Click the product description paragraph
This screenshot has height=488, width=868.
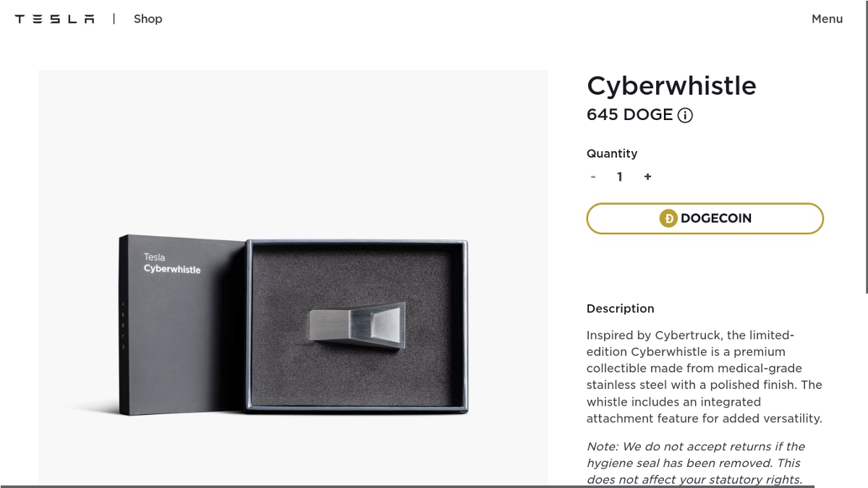(x=704, y=377)
